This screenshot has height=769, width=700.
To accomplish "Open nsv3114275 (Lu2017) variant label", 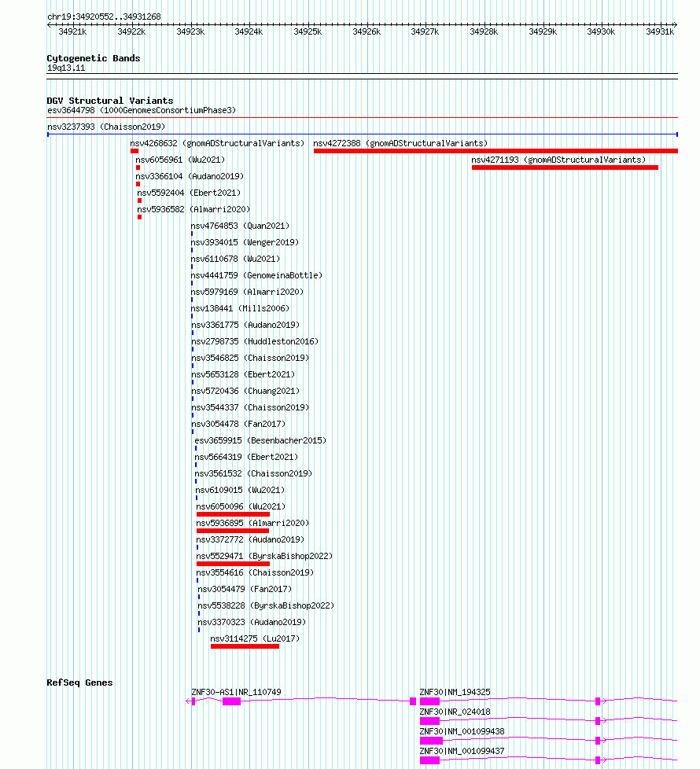I will (255, 638).
